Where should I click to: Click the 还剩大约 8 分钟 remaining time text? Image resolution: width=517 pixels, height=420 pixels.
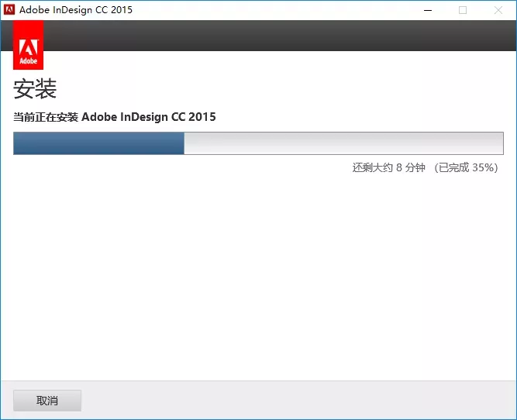click(389, 168)
